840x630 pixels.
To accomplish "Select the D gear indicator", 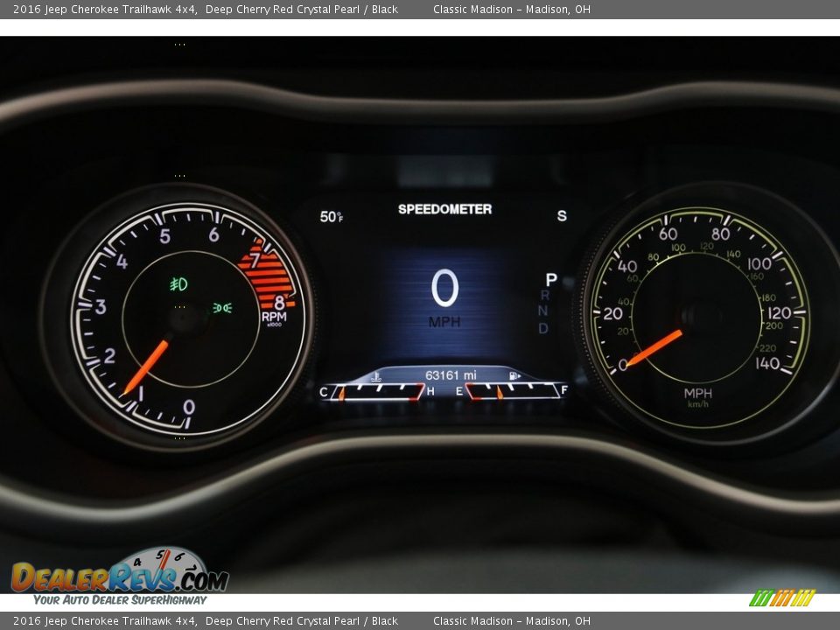I will 543,329.
